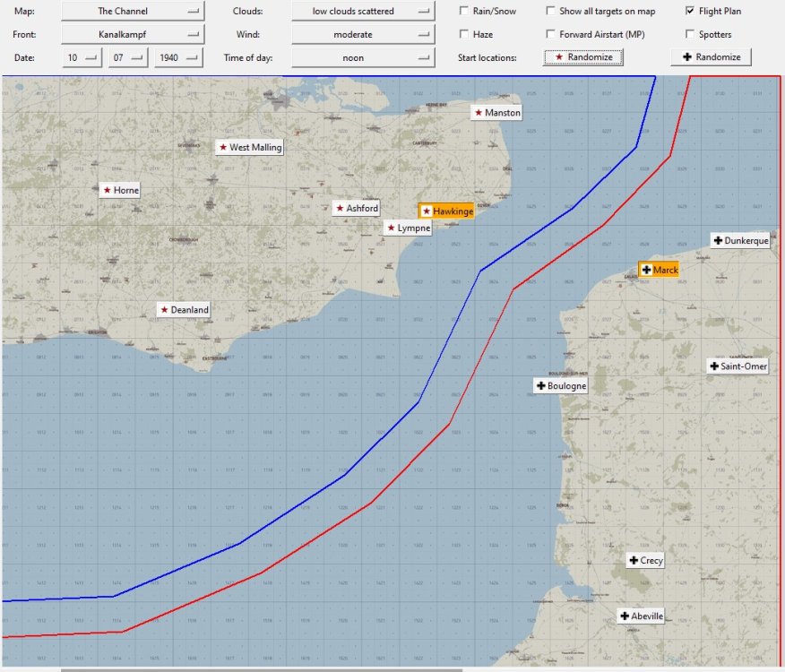Image resolution: width=785 pixels, height=672 pixels.
Task: Open the Front dropdown showing Kanalkampf
Action: coord(133,34)
